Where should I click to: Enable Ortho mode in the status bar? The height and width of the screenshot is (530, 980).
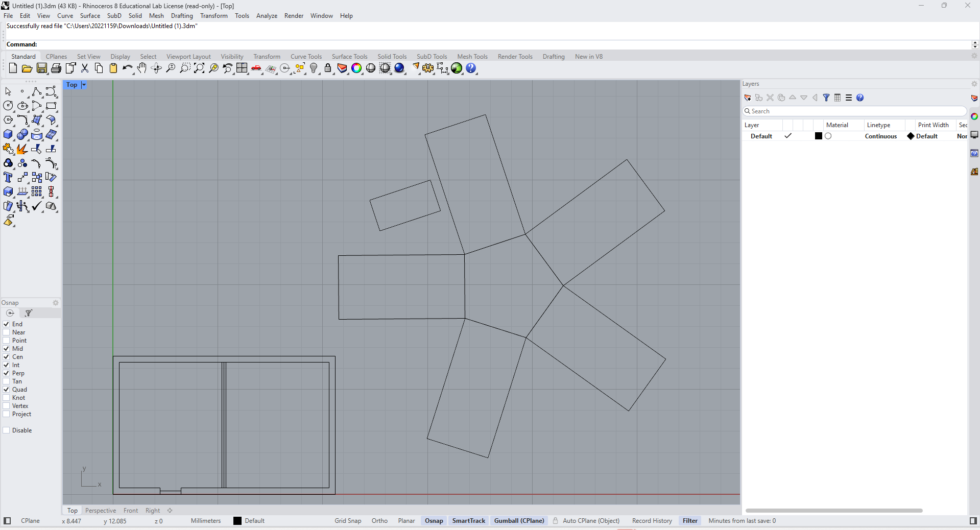click(379, 521)
